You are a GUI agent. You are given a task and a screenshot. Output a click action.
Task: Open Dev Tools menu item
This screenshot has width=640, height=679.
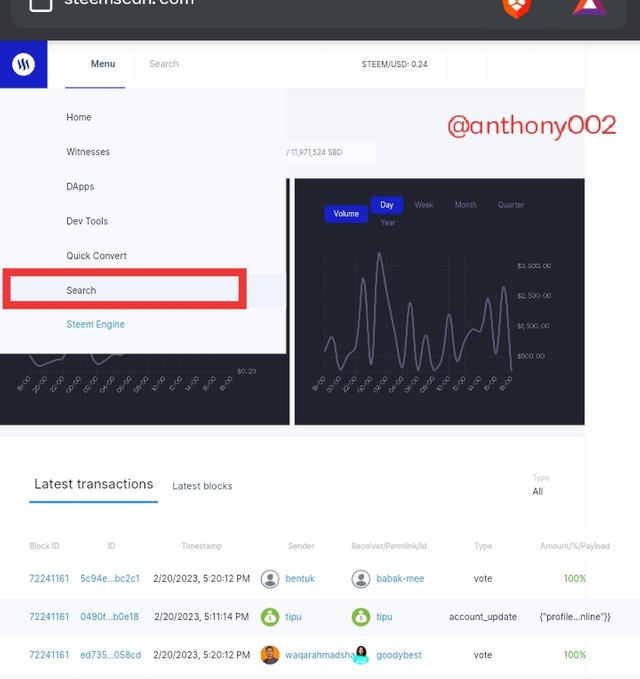(87, 221)
